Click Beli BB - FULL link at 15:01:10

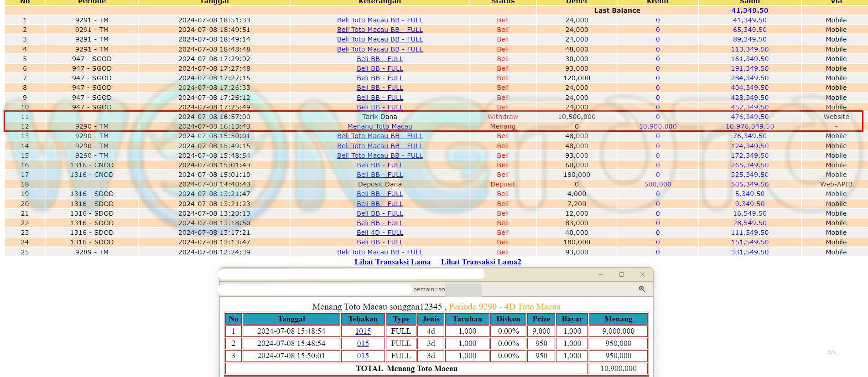[x=379, y=175]
